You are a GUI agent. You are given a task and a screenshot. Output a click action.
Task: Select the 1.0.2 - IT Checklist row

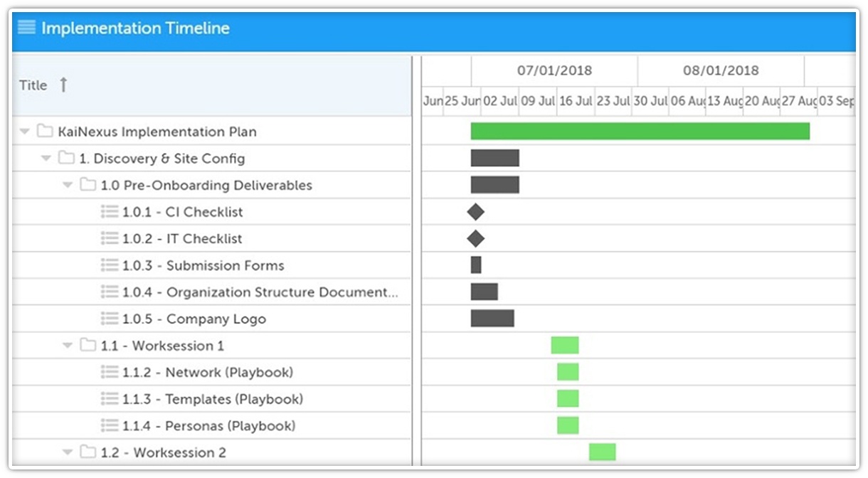coord(182,239)
